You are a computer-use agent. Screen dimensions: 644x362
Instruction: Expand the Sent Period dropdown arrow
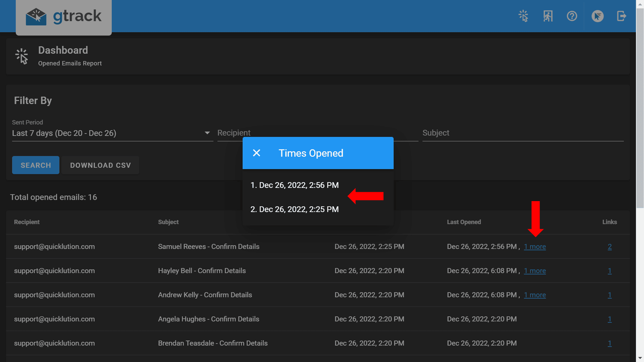pos(207,133)
